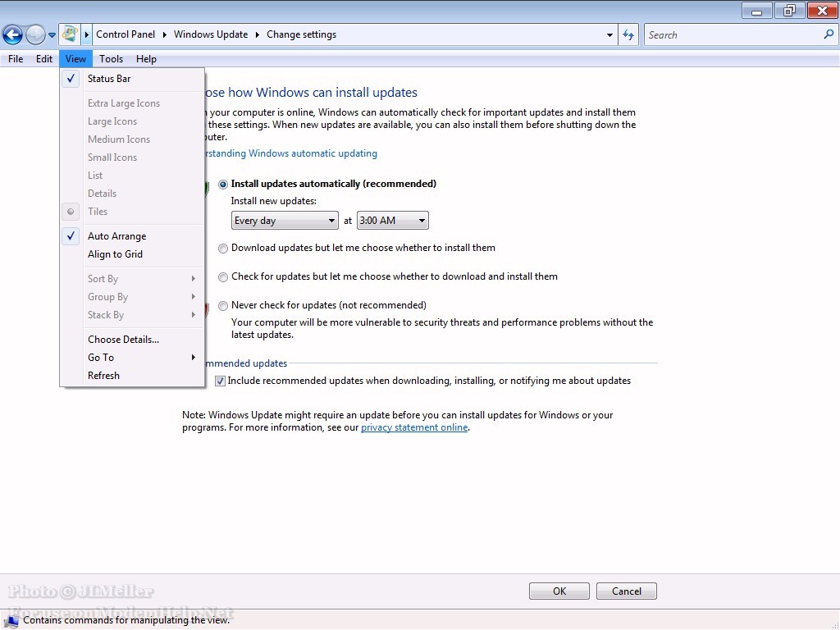
Task: Expand the chevron after Windows Update
Action: pos(257,34)
